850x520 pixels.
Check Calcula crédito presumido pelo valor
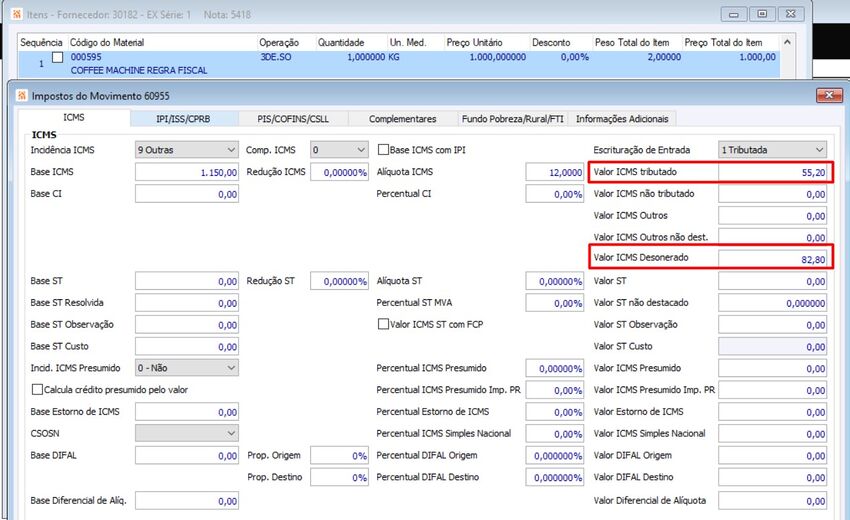pyautogui.click(x=37, y=389)
